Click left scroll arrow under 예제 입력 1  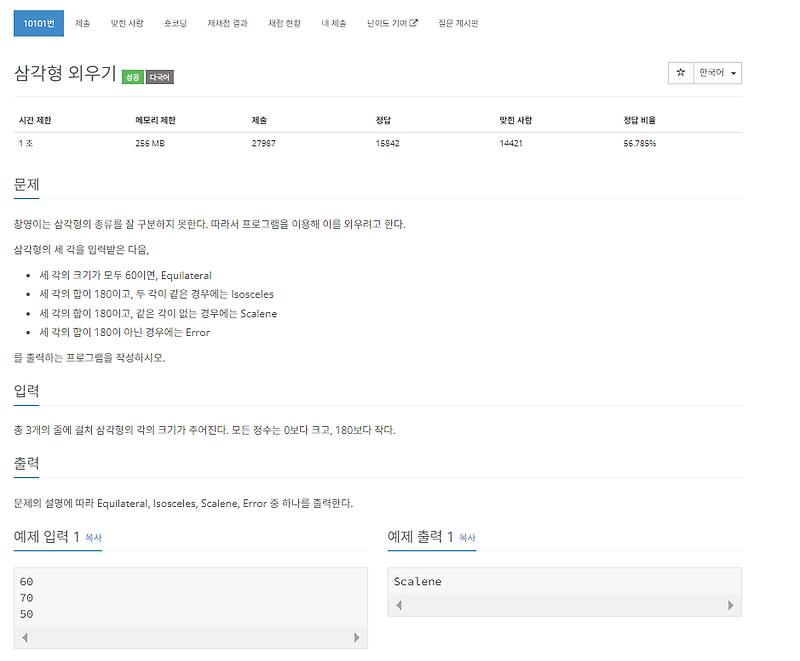(23, 636)
